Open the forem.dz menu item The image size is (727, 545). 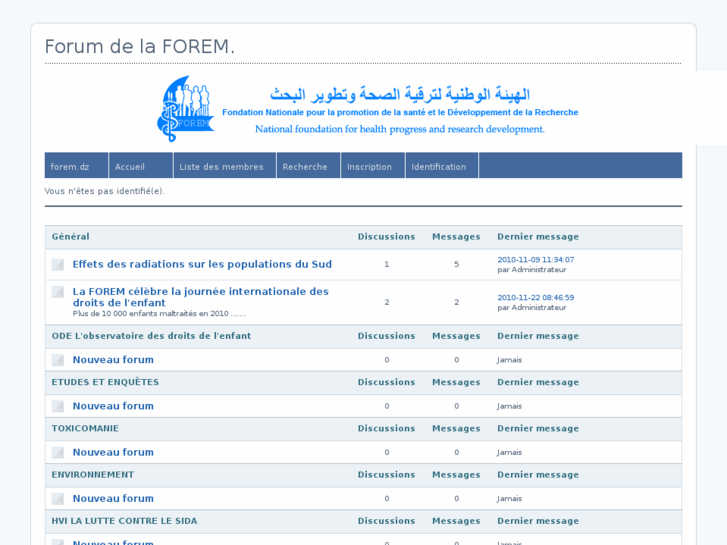click(x=77, y=166)
